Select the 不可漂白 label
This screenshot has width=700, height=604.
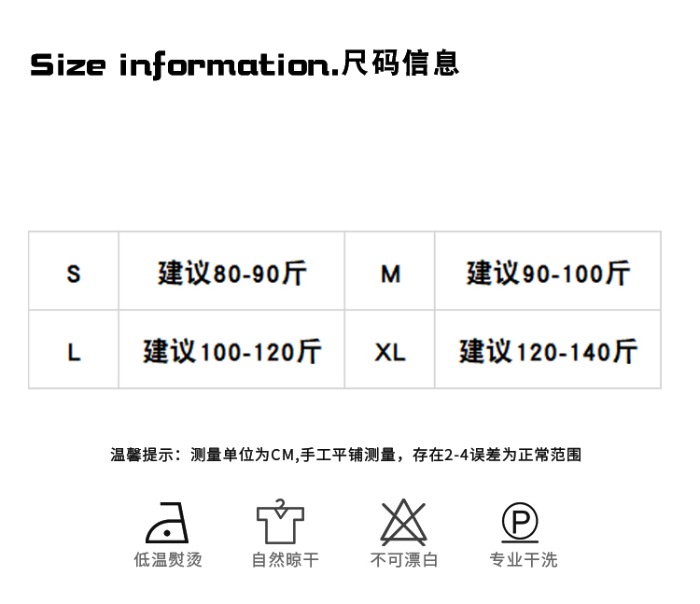tap(404, 560)
